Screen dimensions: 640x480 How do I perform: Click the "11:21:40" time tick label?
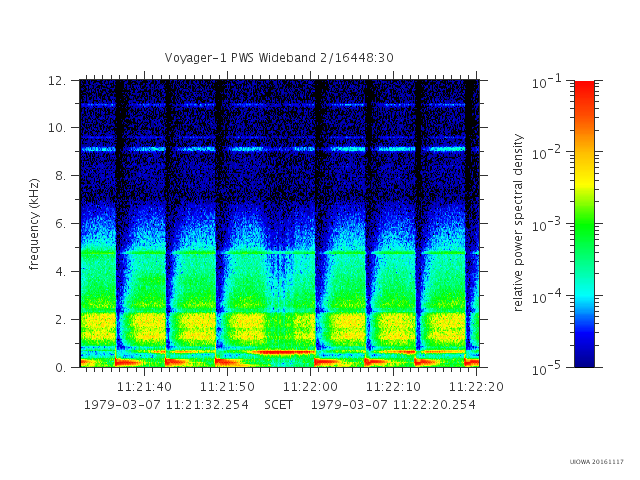point(144,387)
